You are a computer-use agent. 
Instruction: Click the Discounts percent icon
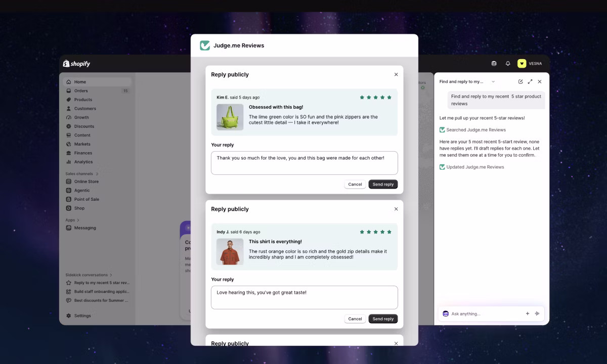pyautogui.click(x=69, y=126)
